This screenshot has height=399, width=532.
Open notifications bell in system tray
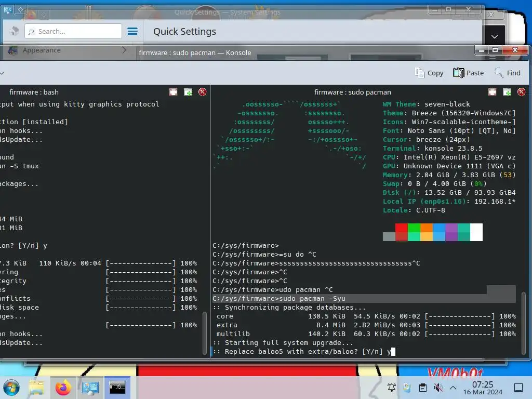point(392,388)
